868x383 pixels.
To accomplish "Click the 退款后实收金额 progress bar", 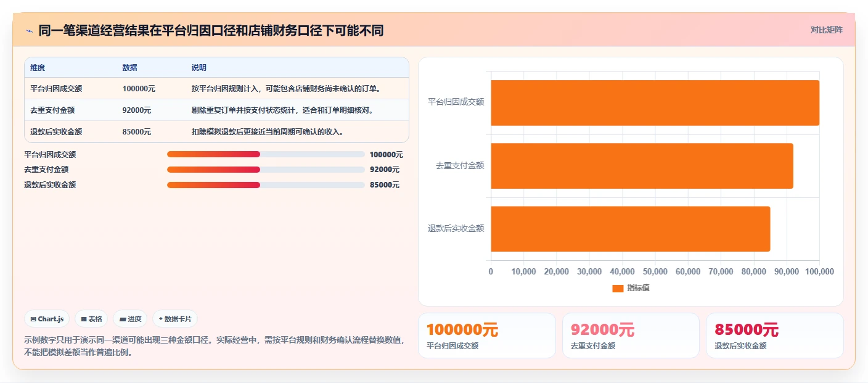I will [266, 185].
